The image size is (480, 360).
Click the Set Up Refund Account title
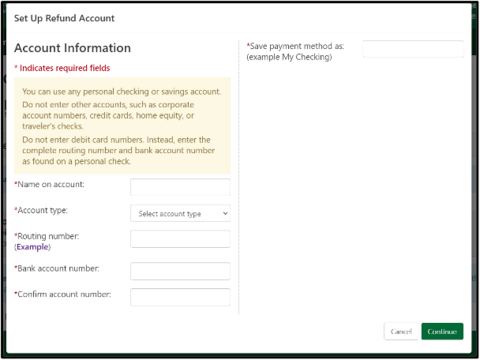coord(64,18)
